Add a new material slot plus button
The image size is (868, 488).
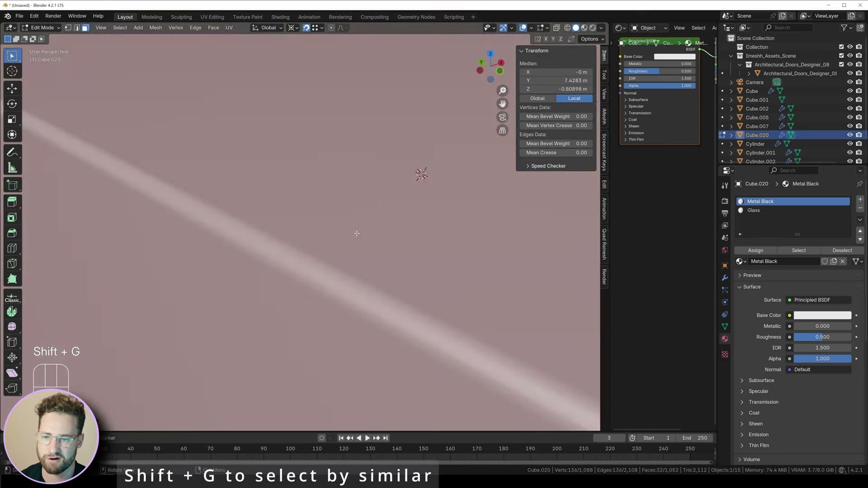pyautogui.click(x=860, y=199)
